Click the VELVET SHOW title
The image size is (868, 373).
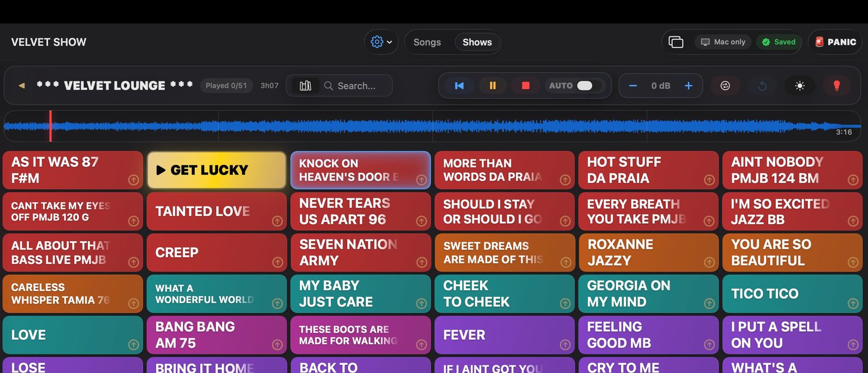[x=49, y=42]
